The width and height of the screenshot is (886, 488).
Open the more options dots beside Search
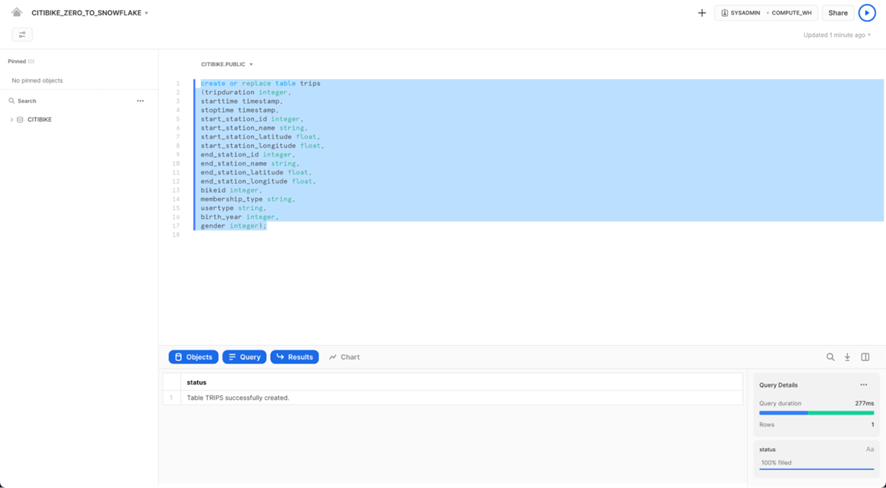tap(140, 101)
